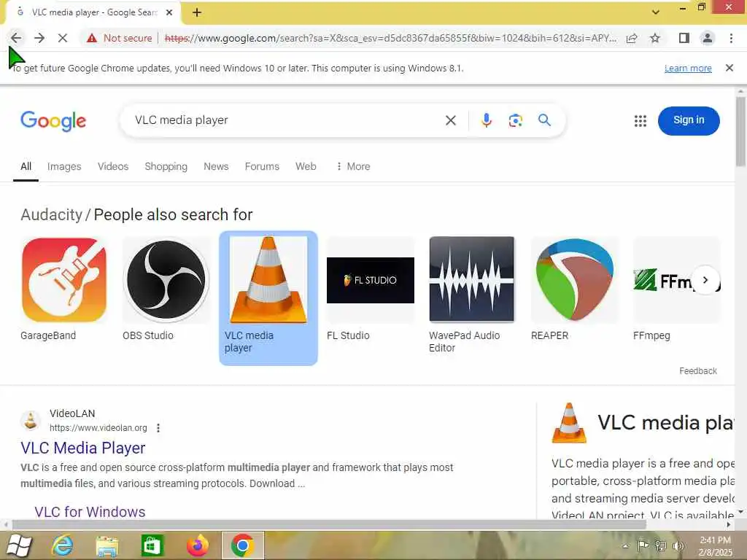Show more suggestions with carousel arrow

(705, 280)
